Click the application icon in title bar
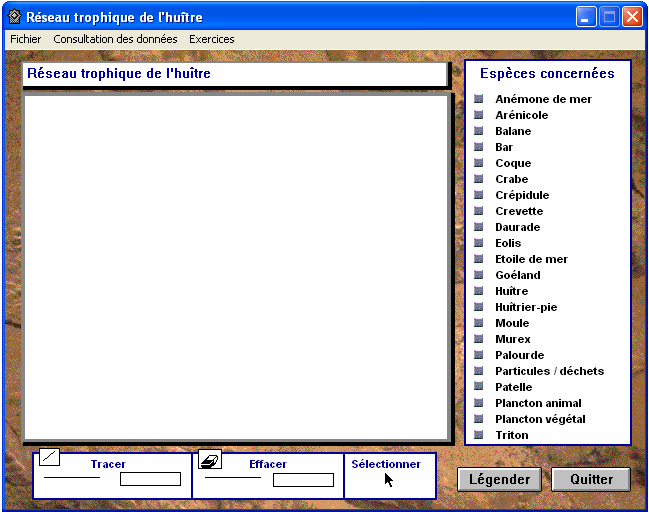This screenshot has width=649, height=512. [x=14, y=17]
